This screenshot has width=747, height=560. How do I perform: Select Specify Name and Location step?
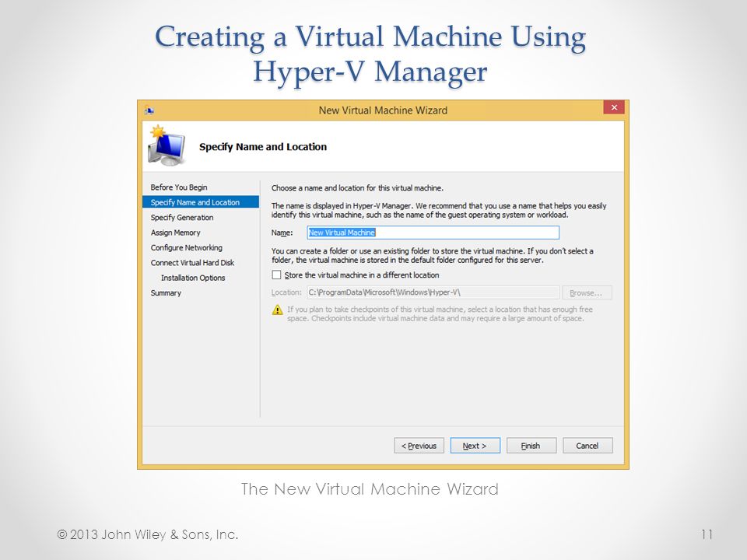201,202
